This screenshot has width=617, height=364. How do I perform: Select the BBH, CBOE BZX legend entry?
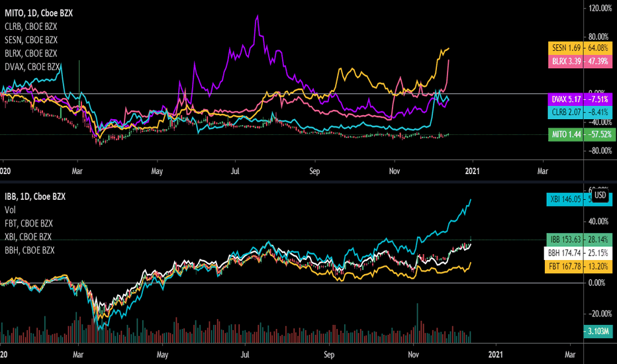click(x=30, y=250)
